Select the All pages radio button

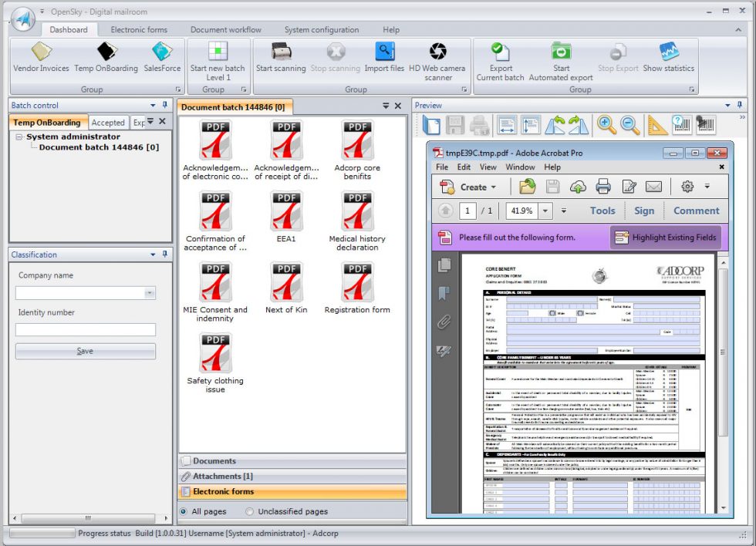point(184,511)
